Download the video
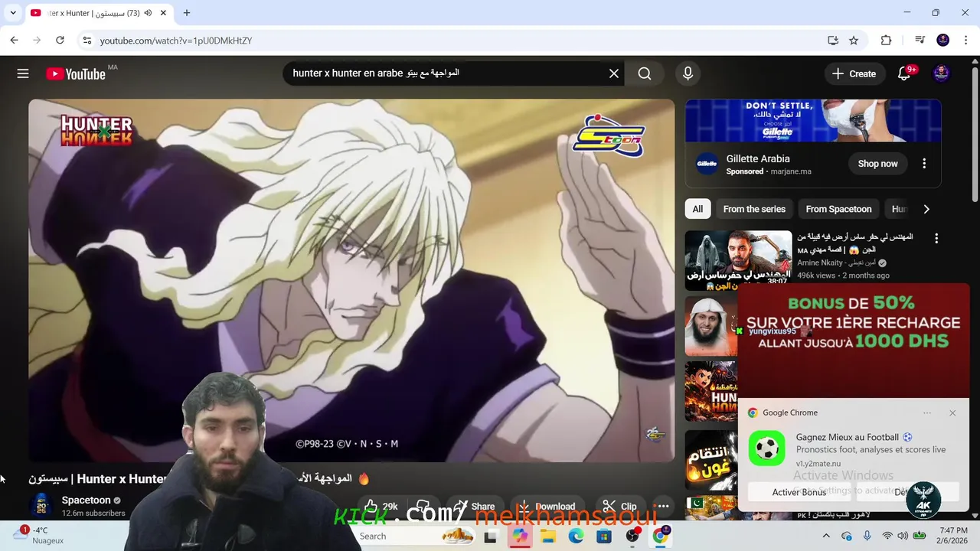The image size is (980, 551). pyautogui.click(x=547, y=507)
